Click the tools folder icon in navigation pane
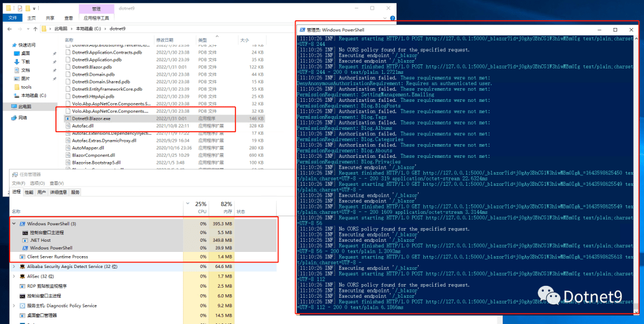 coord(17,87)
